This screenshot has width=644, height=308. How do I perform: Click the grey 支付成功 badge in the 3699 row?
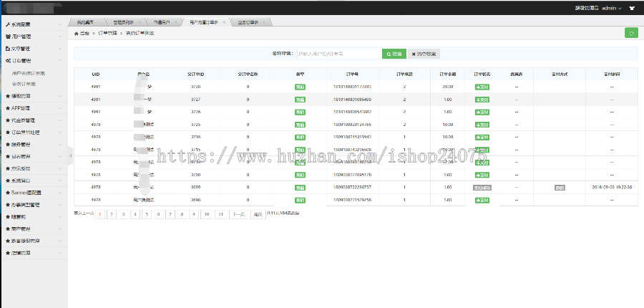click(482, 188)
